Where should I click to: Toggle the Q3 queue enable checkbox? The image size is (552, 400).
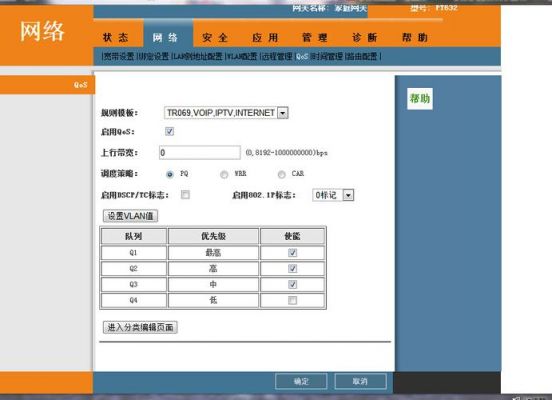(x=292, y=284)
